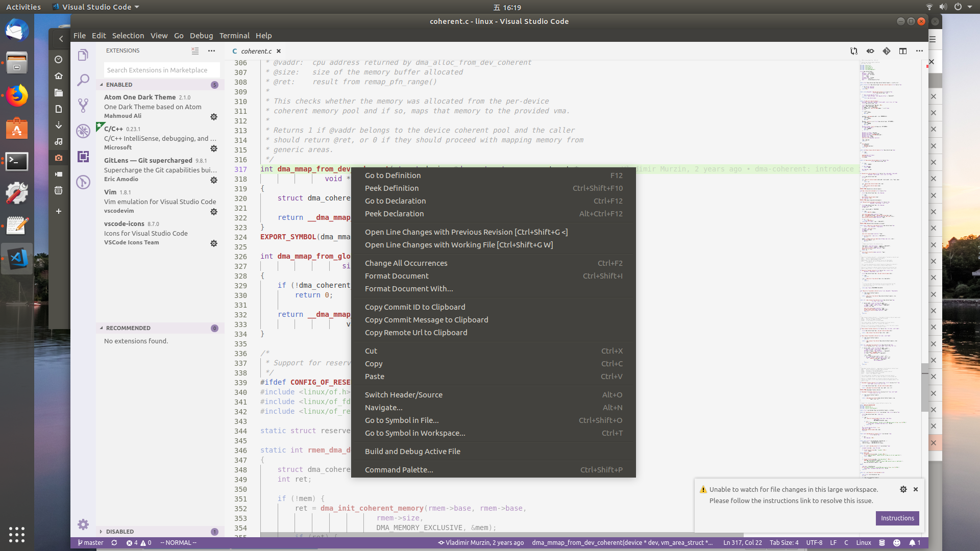Open the Selection menu
This screenshot has height=551, width=980.
[x=128, y=36]
